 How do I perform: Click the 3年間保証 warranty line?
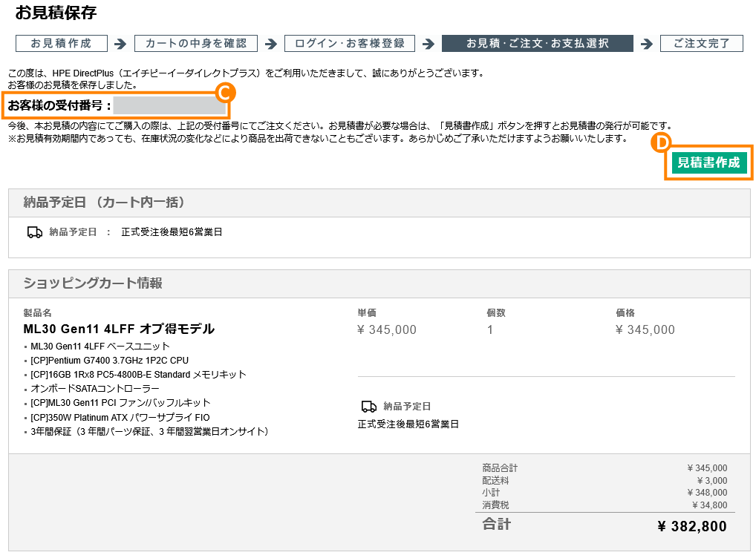point(149,431)
